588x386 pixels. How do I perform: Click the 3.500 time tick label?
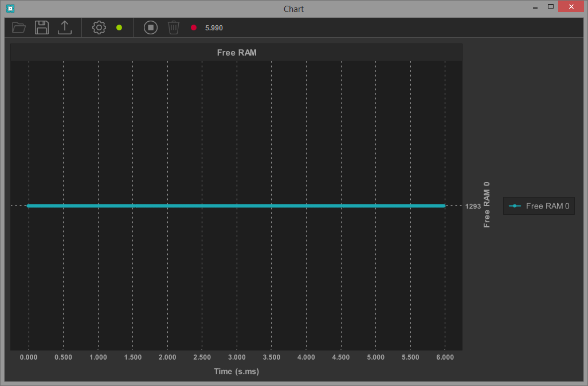click(272, 357)
